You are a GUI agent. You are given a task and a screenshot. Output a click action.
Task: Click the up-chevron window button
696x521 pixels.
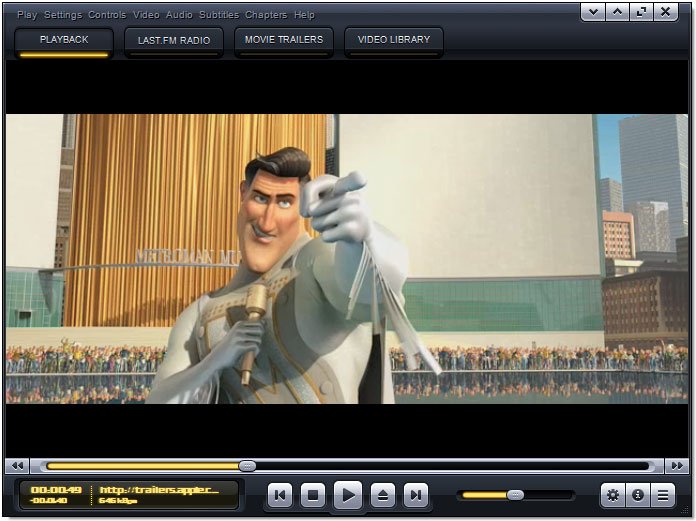617,12
